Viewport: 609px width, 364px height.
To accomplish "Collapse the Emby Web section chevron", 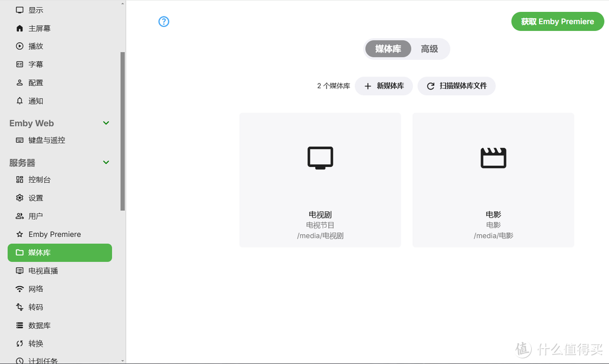I will [106, 123].
